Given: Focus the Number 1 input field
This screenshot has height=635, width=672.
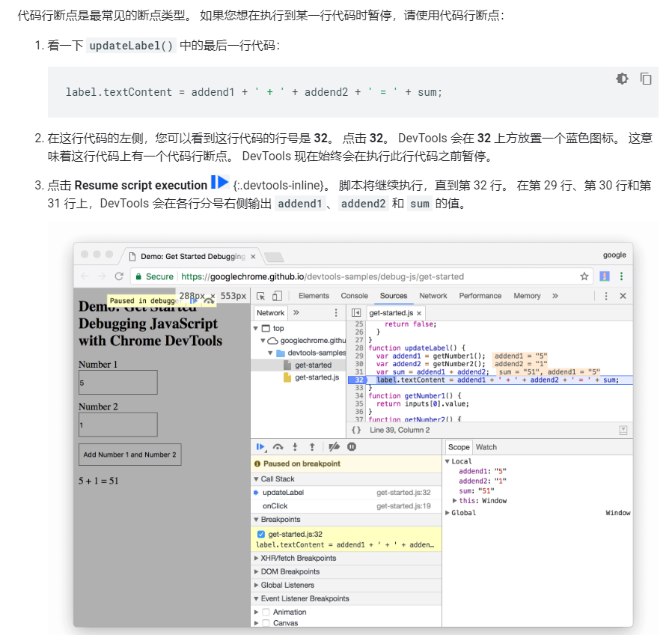Looking at the screenshot, I should pos(117,383).
